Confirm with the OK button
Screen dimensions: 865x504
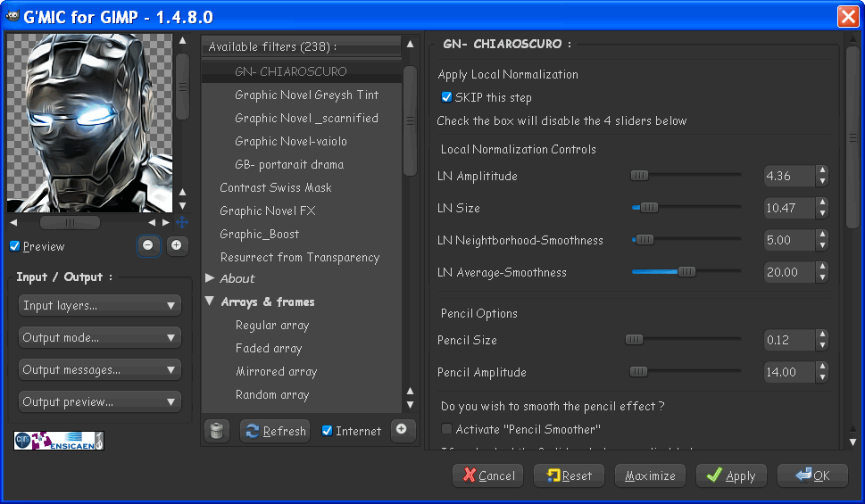point(812,475)
